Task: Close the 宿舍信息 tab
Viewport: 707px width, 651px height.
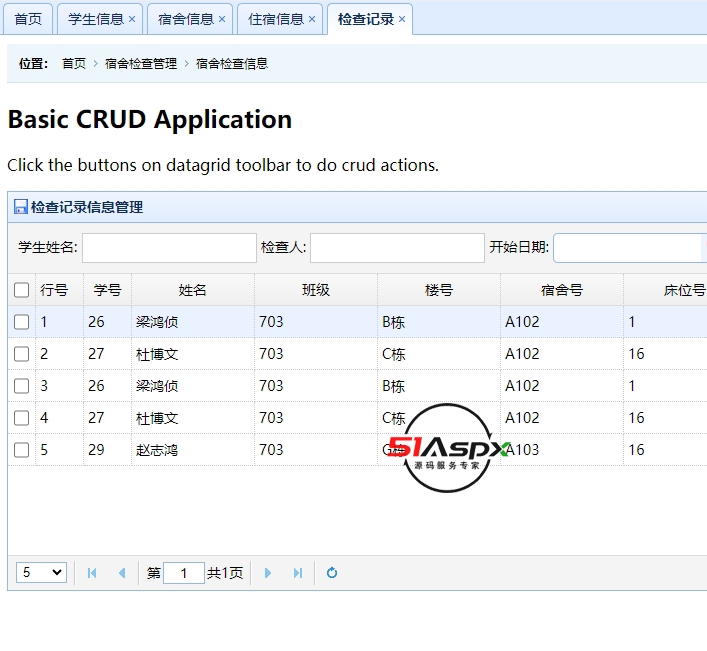Action: 222,19
